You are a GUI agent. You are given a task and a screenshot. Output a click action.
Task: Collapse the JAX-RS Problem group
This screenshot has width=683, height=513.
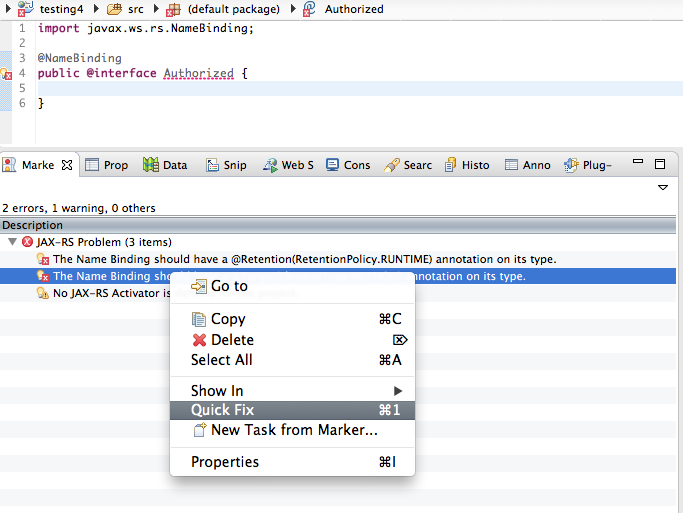pos(12,242)
